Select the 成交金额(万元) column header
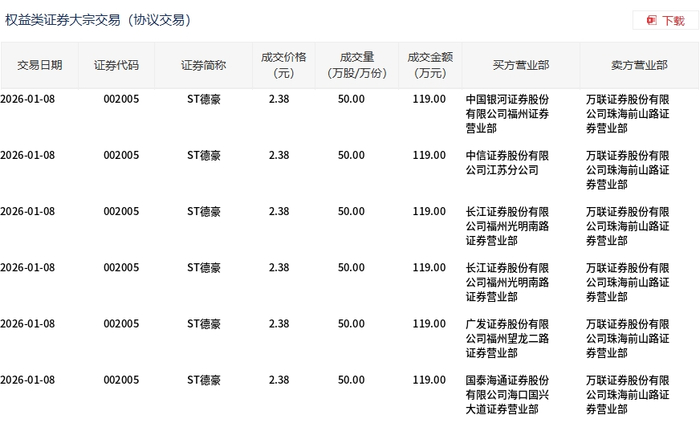Viewport: 700px width, 427px height. 430,65
